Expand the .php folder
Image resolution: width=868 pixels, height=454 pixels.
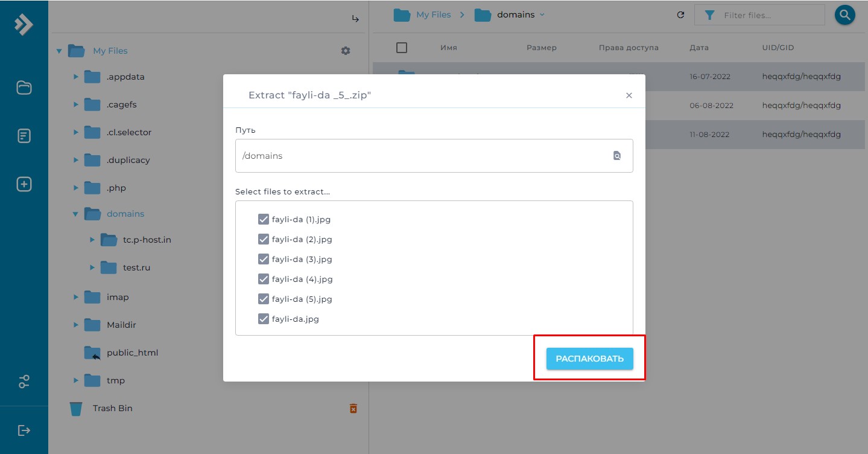pyautogui.click(x=76, y=188)
